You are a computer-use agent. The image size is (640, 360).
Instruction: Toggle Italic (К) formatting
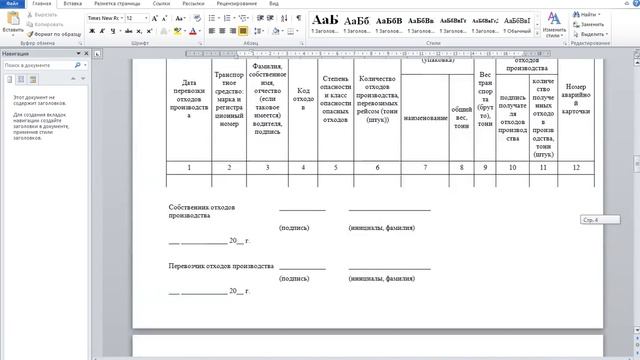pos(102,31)
